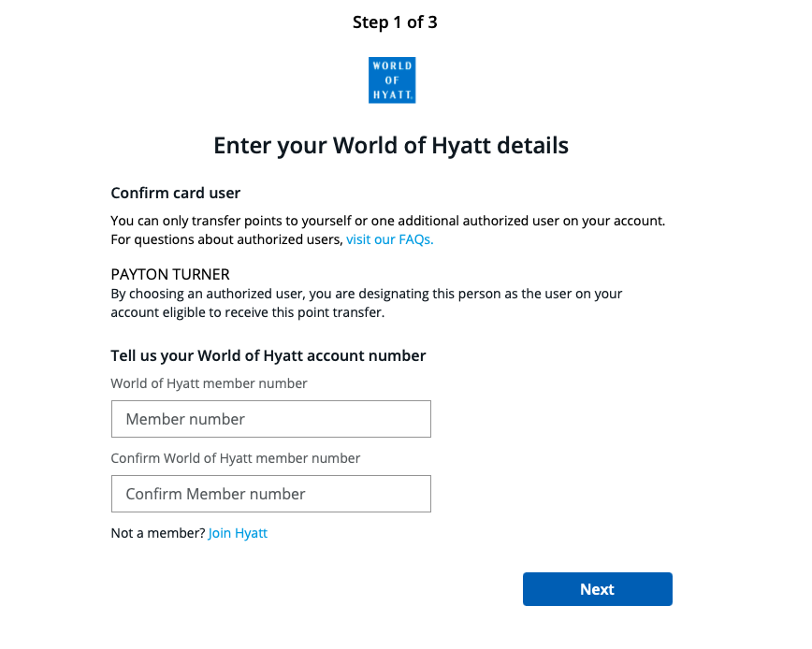
Task: Click the Confirm card user heading
Action: point(175,193)
